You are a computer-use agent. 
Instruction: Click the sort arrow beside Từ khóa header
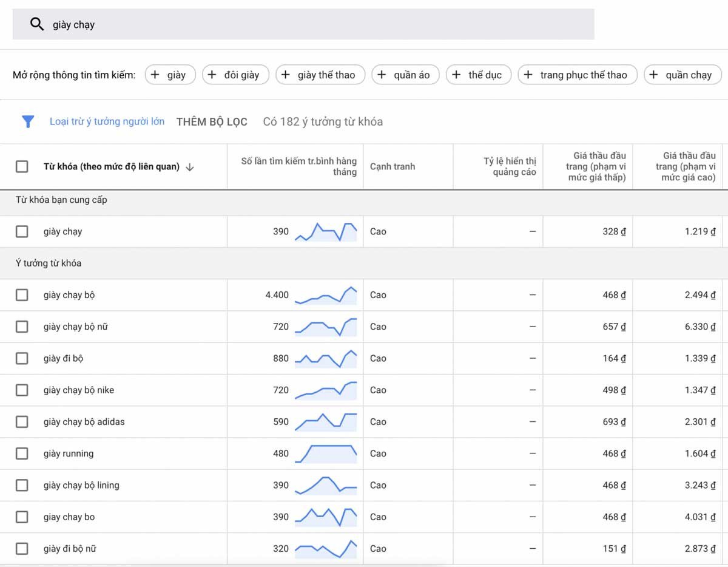tap(189, 167)
